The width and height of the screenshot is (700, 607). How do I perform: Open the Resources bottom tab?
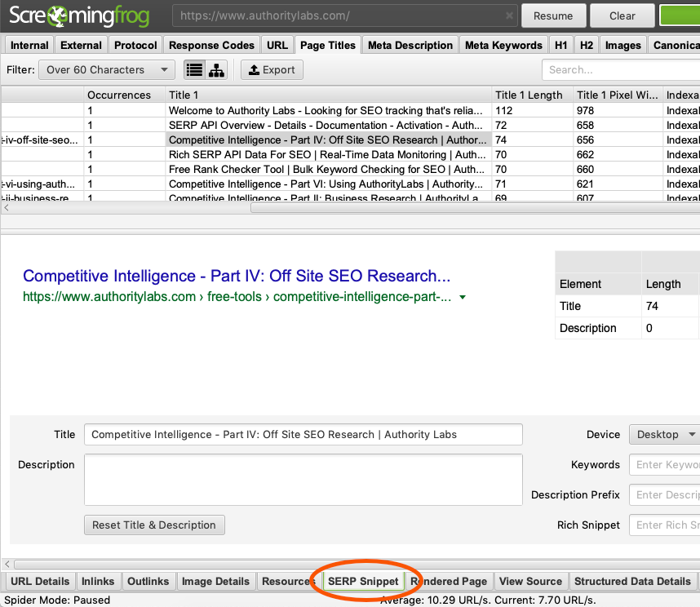[288, 581]
